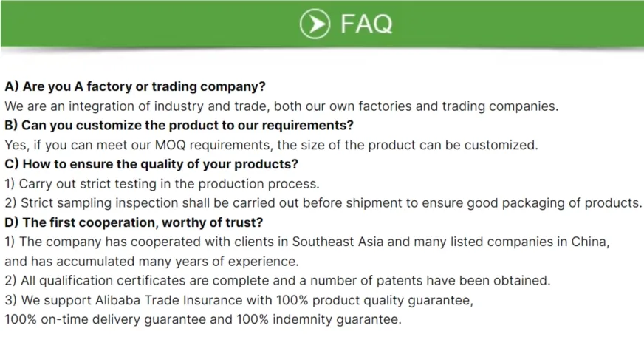Click the circled arrow icon beside FAQ
This screenshot has height=337, width=644.
(315, 24)
